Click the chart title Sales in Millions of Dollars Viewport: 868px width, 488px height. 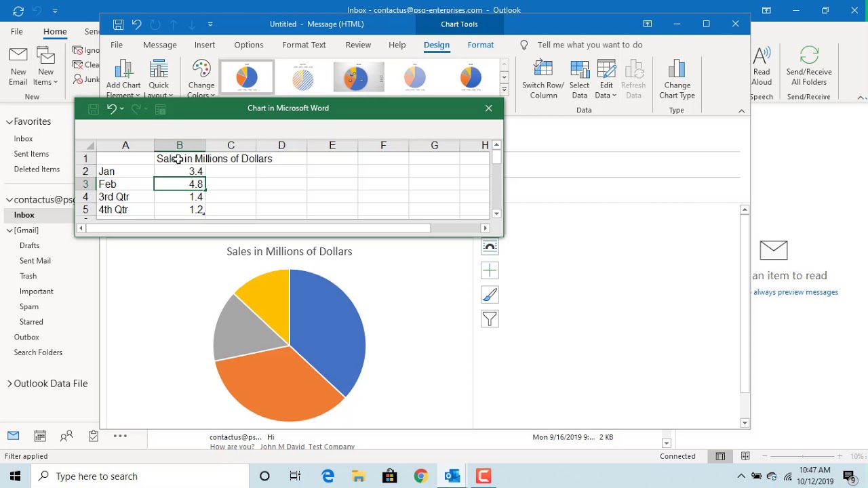[290, 251]
